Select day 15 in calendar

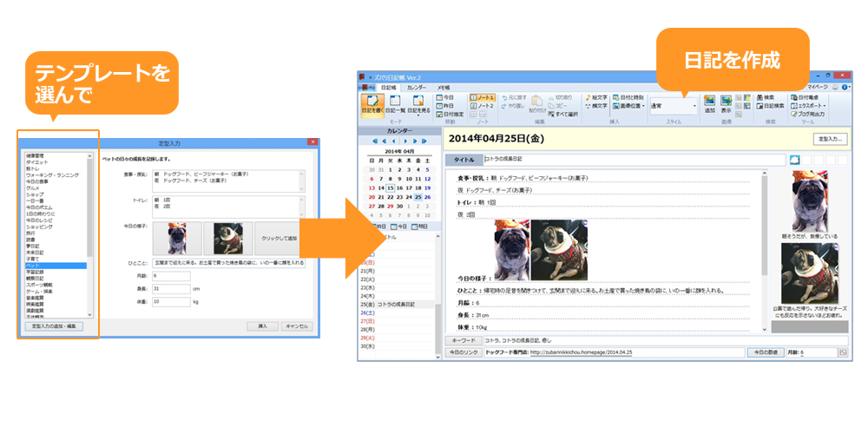[x=390, y=188]
